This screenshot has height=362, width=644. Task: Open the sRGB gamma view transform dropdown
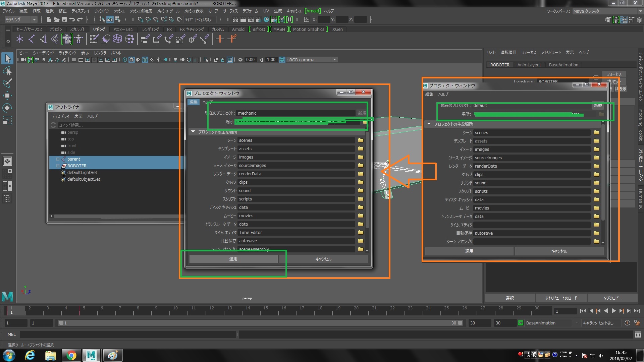pyautogui.click(x=312, y=60)
